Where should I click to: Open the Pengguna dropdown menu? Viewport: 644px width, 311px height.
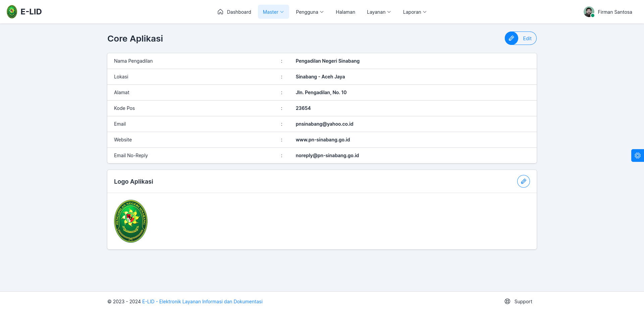point(310,12)
